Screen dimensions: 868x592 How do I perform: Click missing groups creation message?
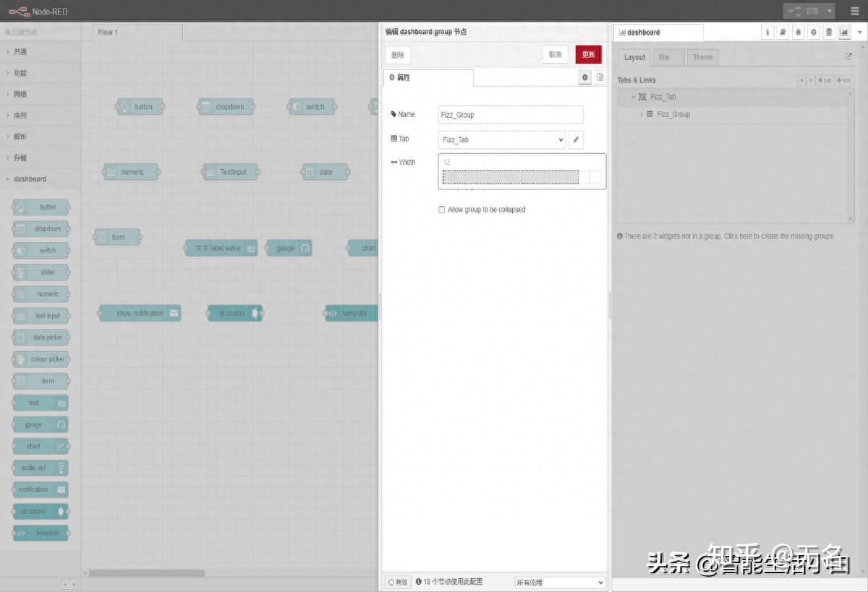(725, 236)
